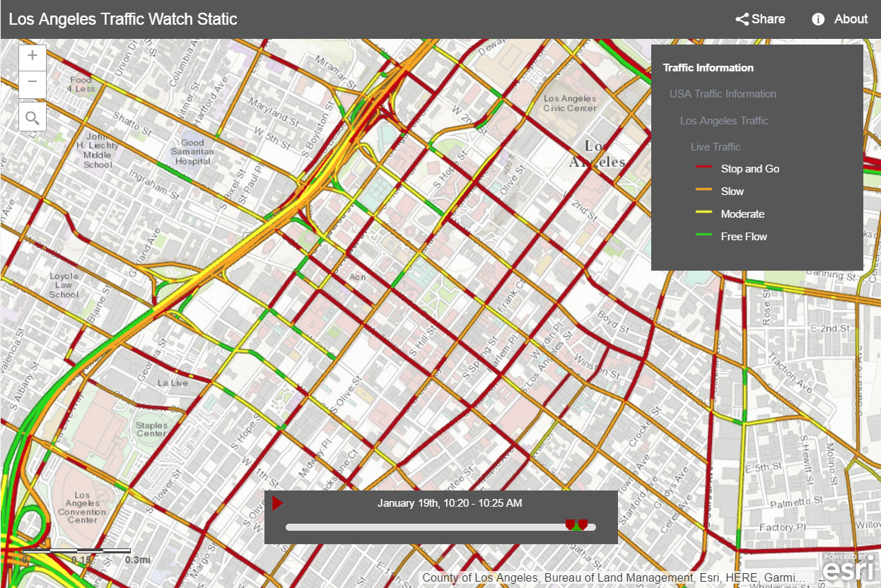This screenshot has width=881, height=588.
Task: Click the green triangle slider marker
Action: tap(576, 527)
